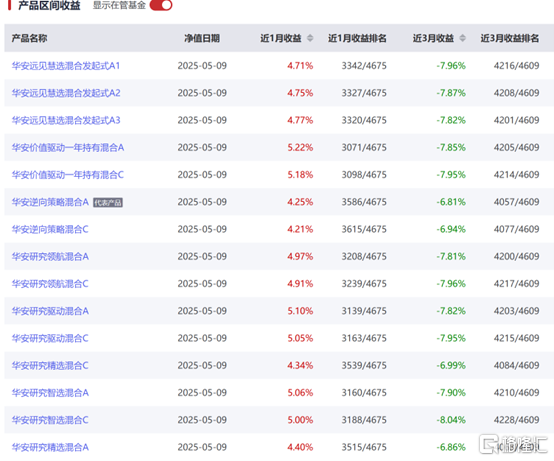Click the 近1月收益 header label
The image size is (554, 461).
pos(281,38)
